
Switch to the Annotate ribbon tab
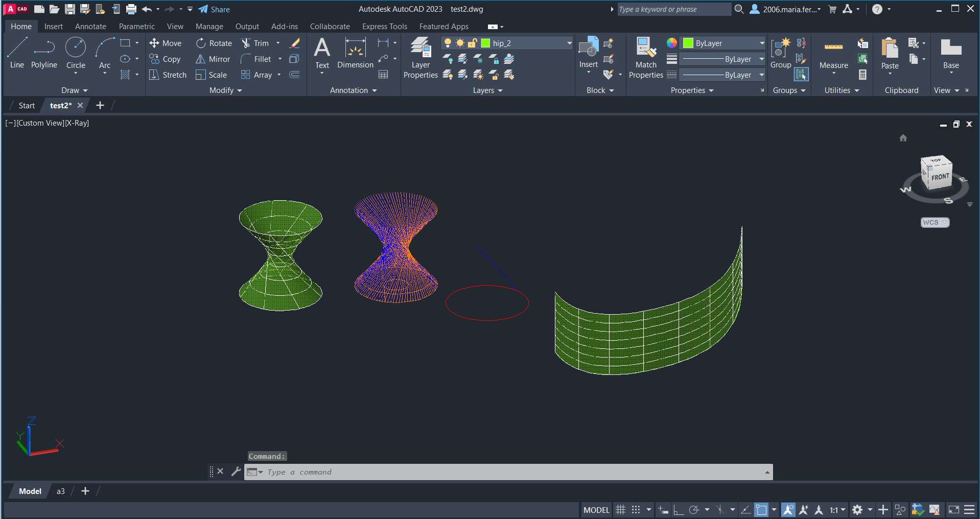coord(90,27)
